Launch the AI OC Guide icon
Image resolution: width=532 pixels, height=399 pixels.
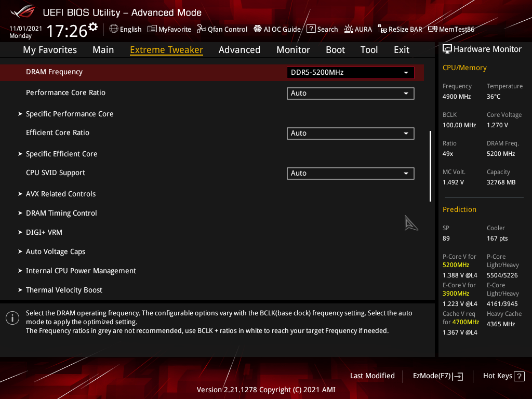(x=258, y=29)
